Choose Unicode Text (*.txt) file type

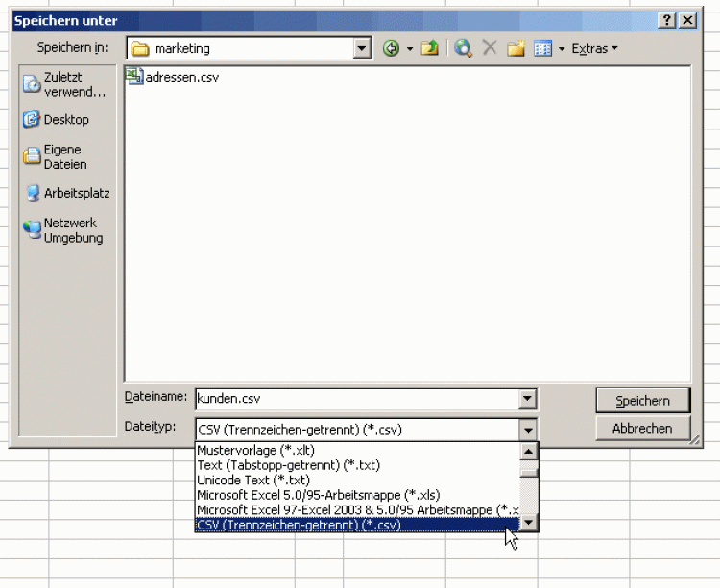point(253,480)
